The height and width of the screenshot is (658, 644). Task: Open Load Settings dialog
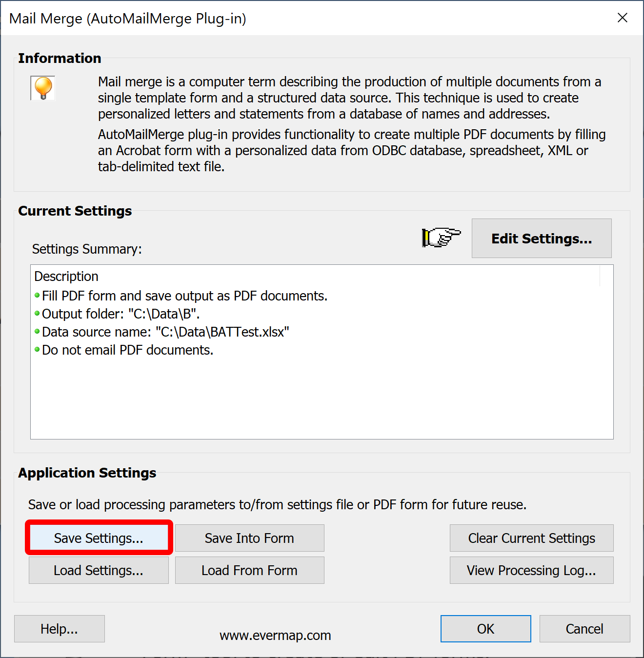tap(99, 570)
